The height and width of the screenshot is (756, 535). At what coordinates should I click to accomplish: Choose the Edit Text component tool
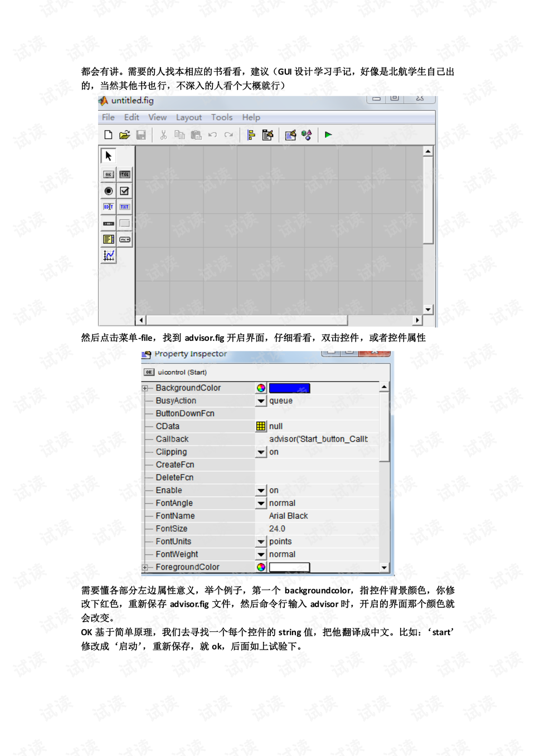pyautogui.click(x=108, y=206)
